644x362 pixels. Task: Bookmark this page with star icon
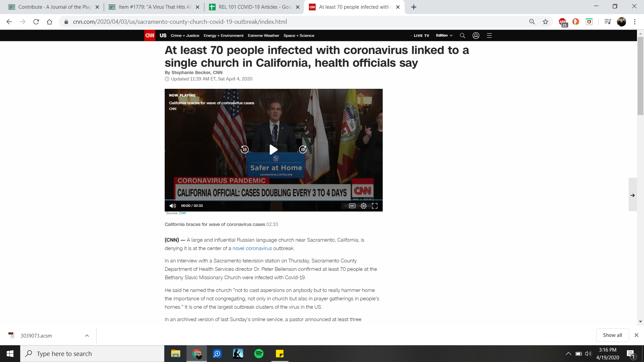pyautogui.click(x=545, y=22)
